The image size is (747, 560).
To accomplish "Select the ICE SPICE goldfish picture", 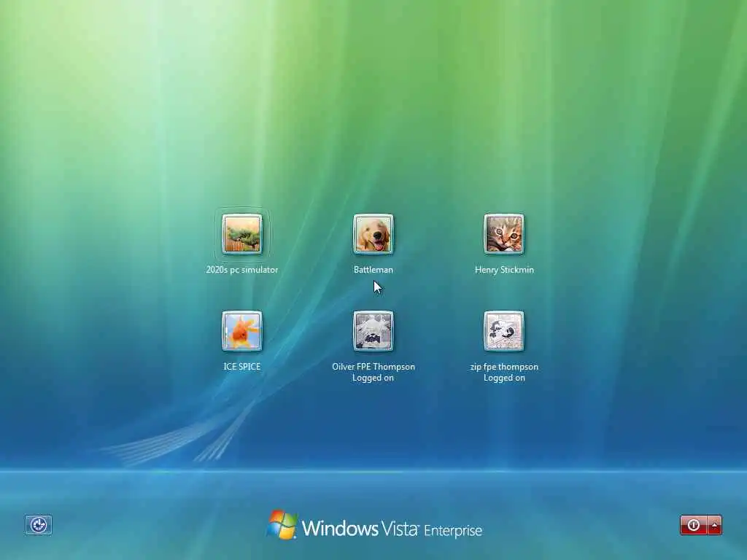I will click(242, 331).
